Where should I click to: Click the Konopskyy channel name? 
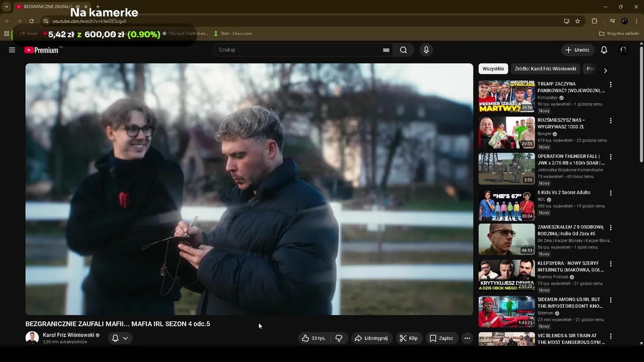[547, 98]
